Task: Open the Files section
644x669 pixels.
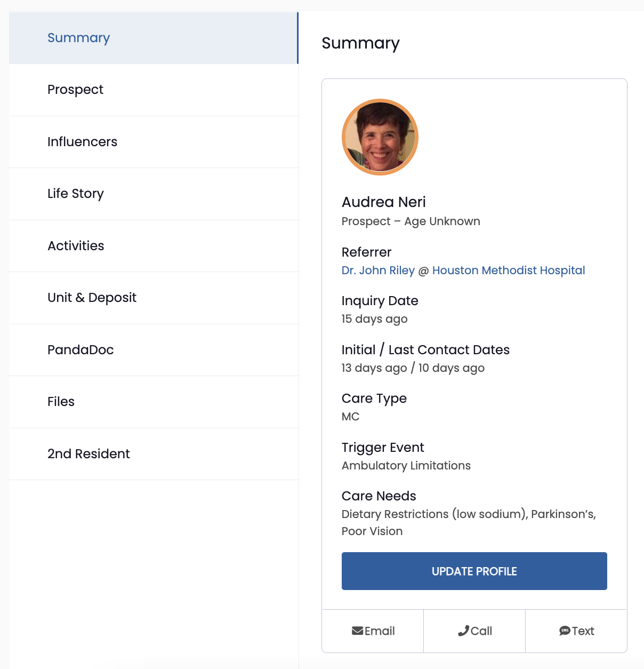Action: 154,402
